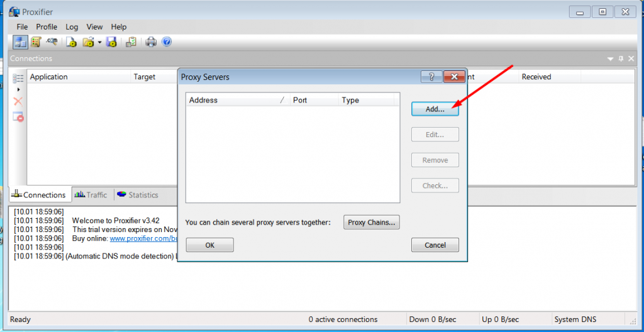644x332 pixels.
Task: Click the 'Welcome to Proxifier v3.42' log line
Action: 116,221
